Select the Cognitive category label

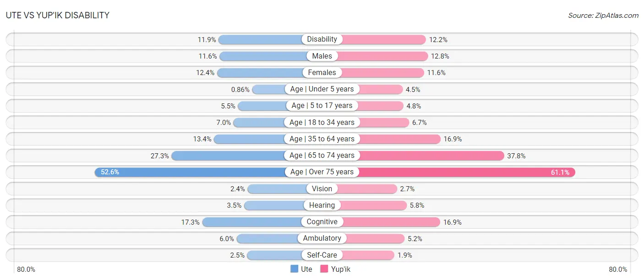point(322,222)
